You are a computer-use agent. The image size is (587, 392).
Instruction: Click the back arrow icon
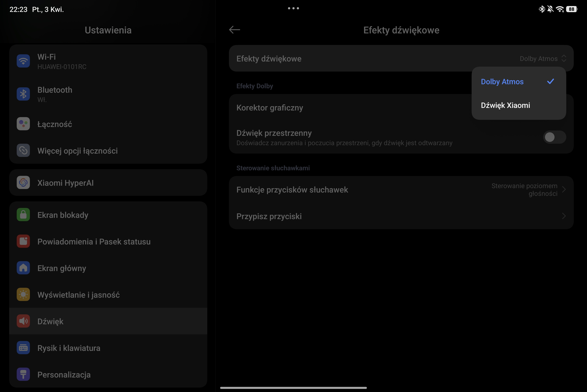(234, 30)
